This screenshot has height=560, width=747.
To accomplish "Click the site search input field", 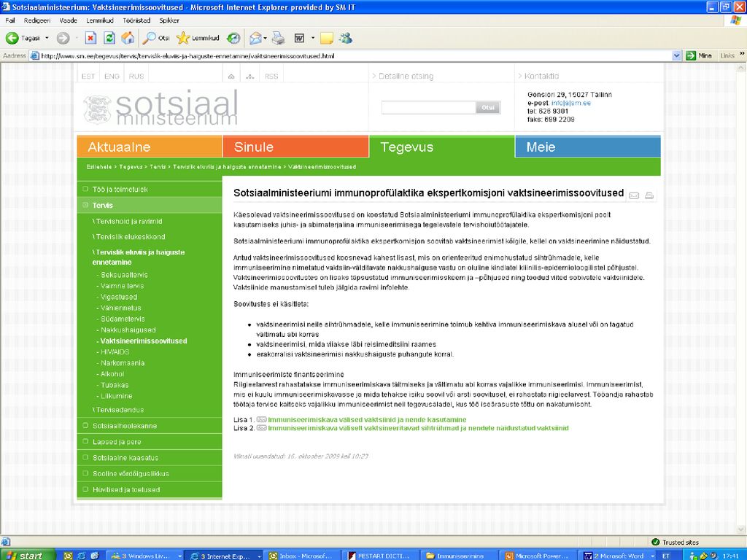I will 429,108.
